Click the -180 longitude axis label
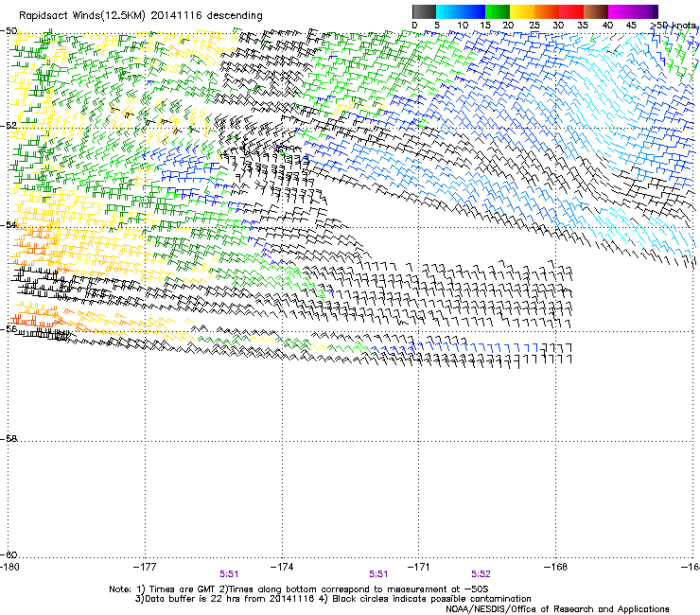The height and width of the screenshot is (615, 700). click(9, 567)
